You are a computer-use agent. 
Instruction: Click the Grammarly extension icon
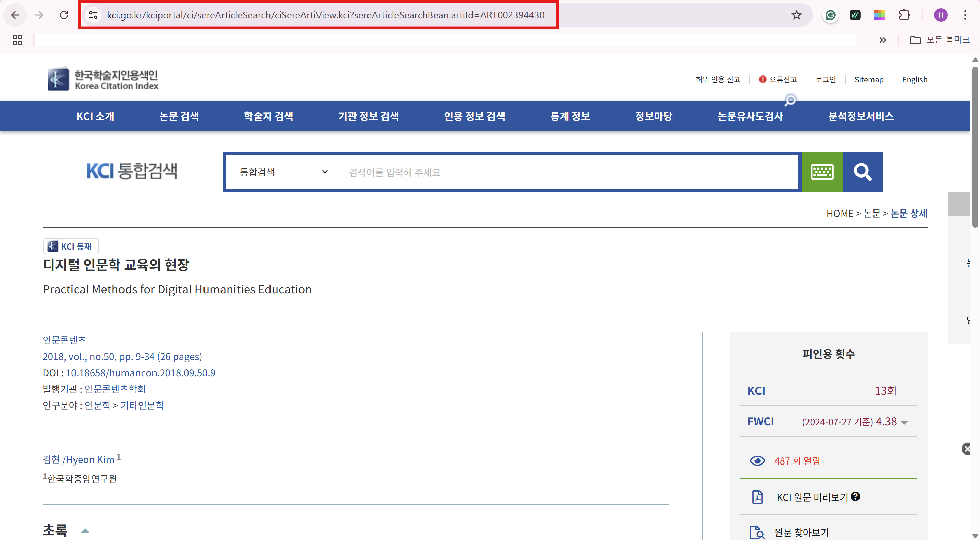(x=830, y=15)
